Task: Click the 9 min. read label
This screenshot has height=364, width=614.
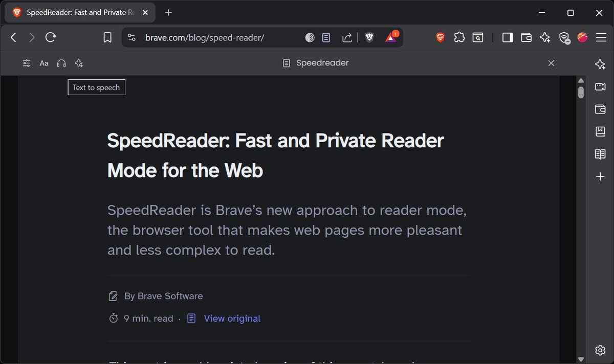Action: pyautogui.click(x=148, y=318)
